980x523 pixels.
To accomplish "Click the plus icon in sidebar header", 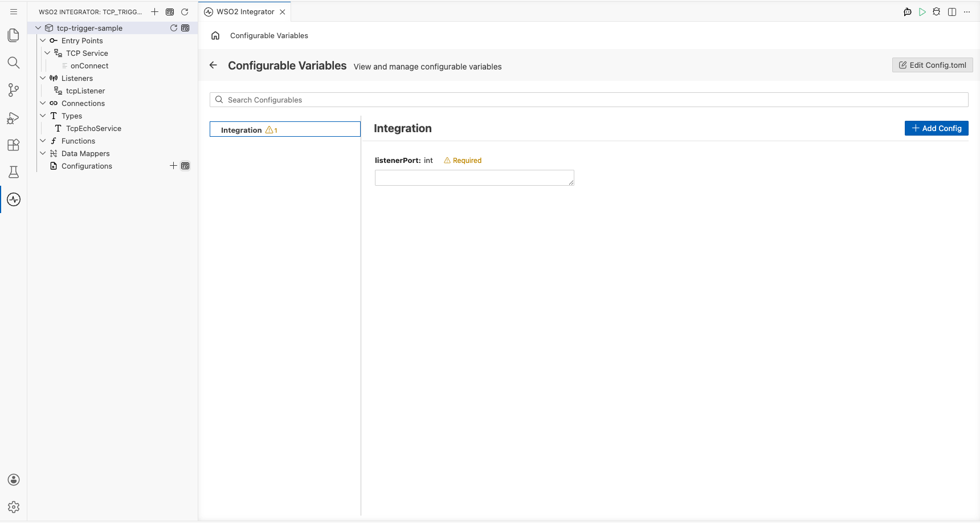I will (x=154, y=11).
